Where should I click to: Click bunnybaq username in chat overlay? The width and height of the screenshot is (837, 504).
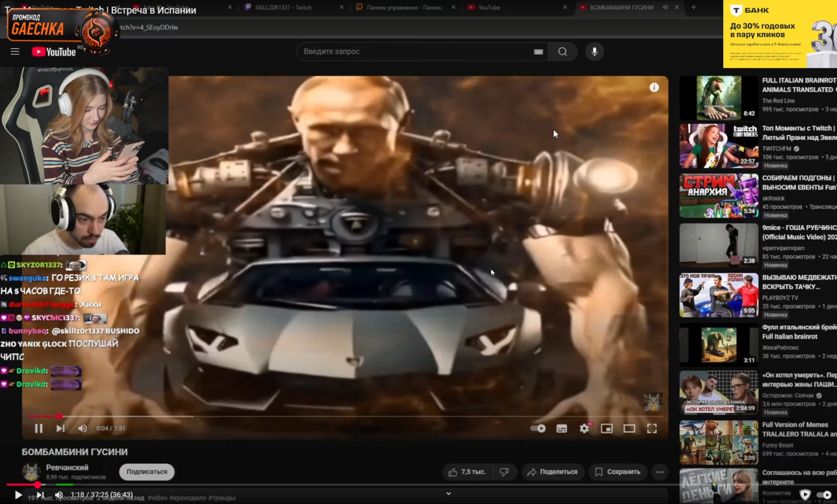point(28,331)
